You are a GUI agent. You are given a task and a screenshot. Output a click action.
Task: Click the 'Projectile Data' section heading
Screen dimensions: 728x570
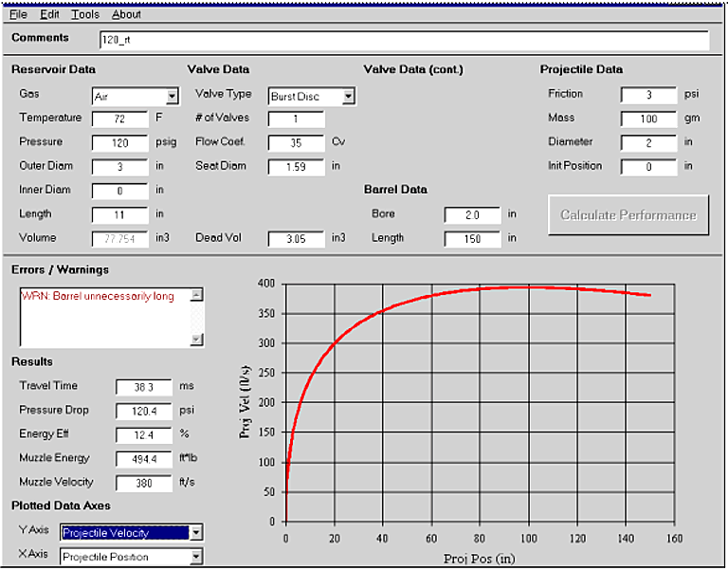pyautogui.click(x=581, y=69)
